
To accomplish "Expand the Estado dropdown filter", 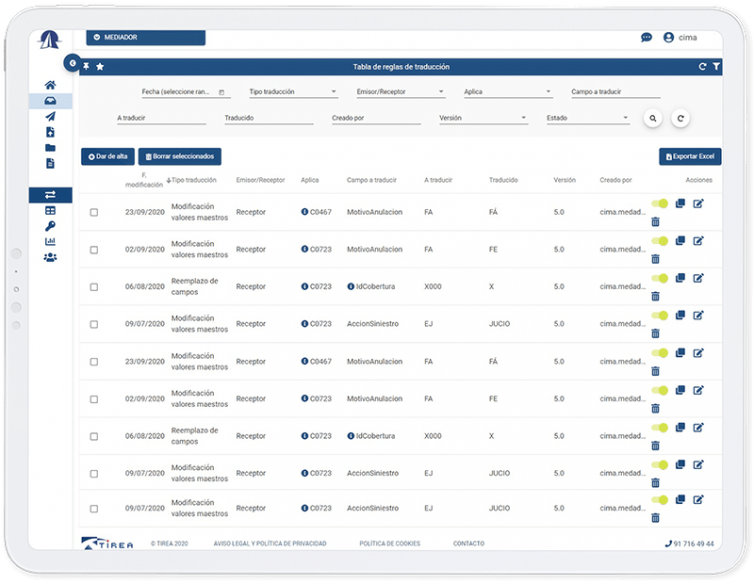I will click(x=587, y=118).
